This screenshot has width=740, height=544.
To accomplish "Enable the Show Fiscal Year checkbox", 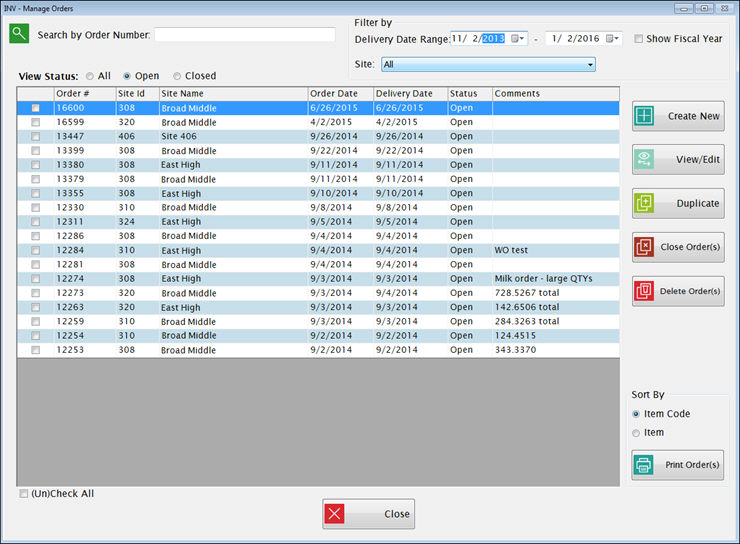I will point(639,39).
